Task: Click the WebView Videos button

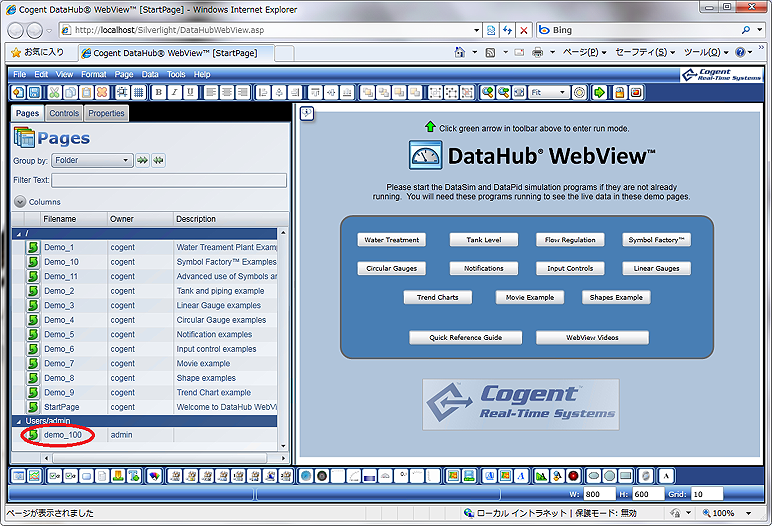Action: click(x=592, y=337)
